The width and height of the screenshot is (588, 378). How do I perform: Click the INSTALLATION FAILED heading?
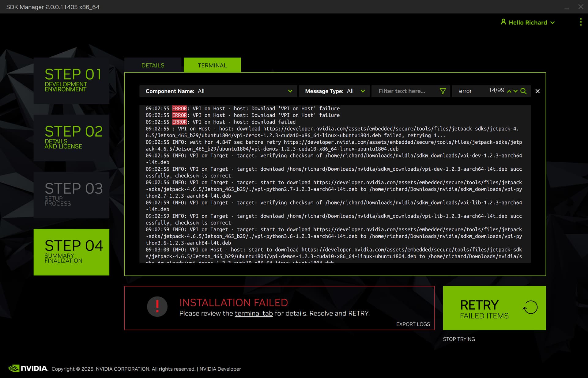234,303
